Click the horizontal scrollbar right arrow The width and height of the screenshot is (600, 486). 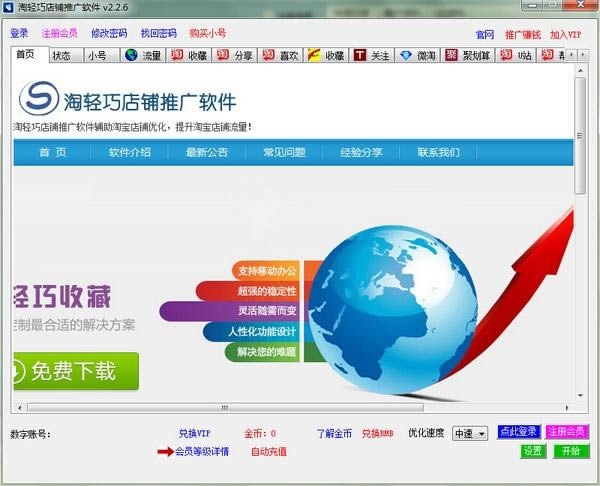tap(567, 408)
